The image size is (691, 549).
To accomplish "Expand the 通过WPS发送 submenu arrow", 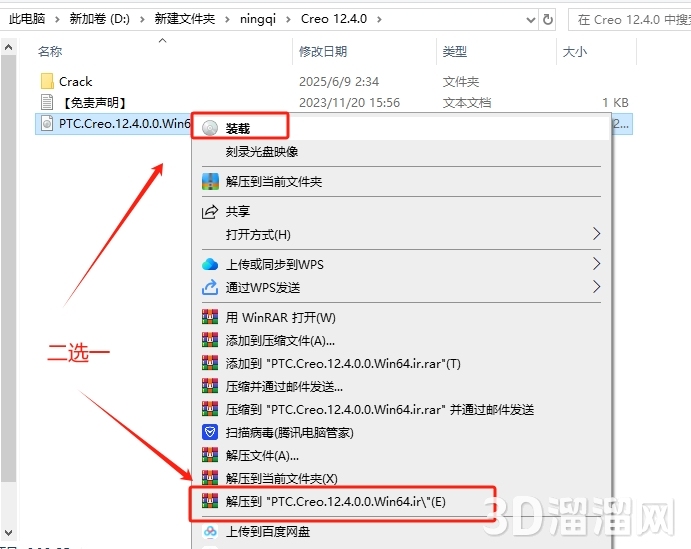I will (596, 287).
